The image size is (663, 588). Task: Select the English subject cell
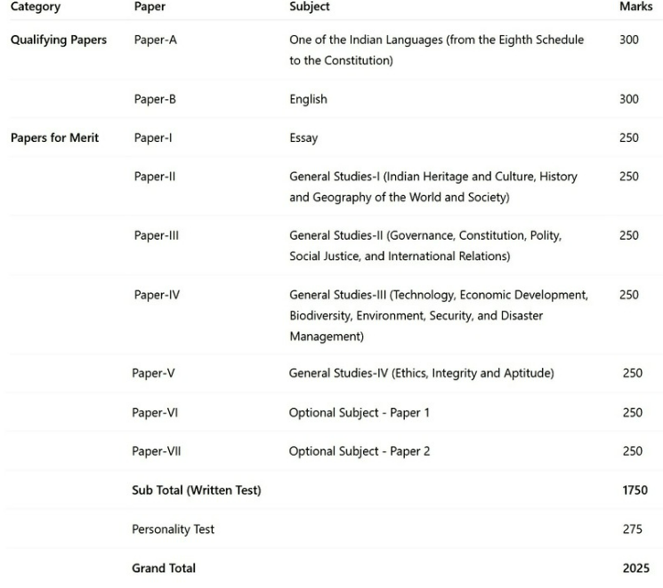(x=308, y=99)
